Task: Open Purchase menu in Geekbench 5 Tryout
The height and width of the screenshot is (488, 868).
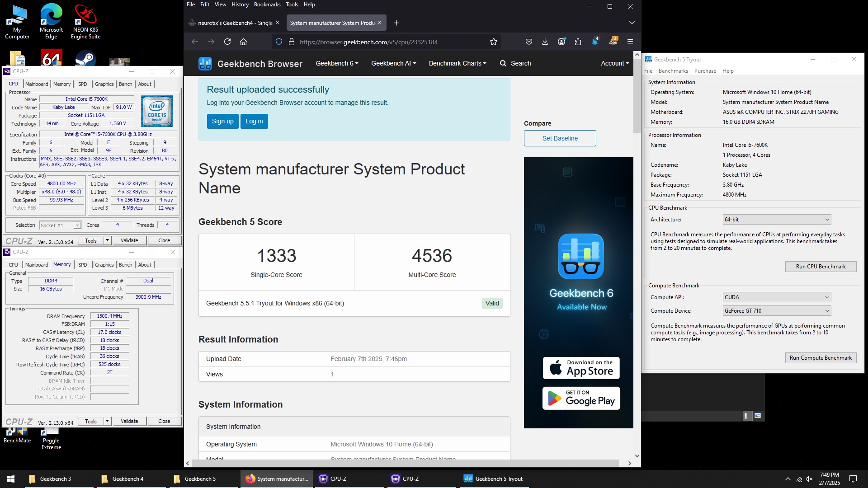Action: click(705, 71)
